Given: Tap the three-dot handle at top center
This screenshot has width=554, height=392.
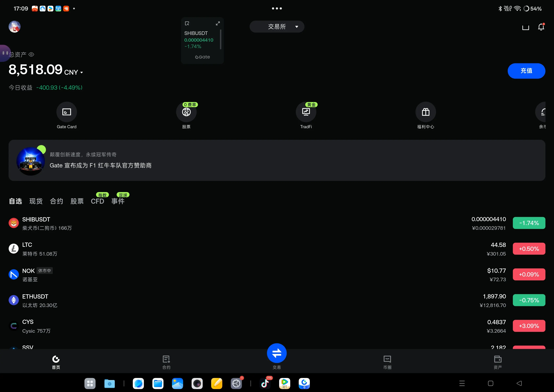Looking at the screenshot, I should pyautogui.click(x=277, y=8).
